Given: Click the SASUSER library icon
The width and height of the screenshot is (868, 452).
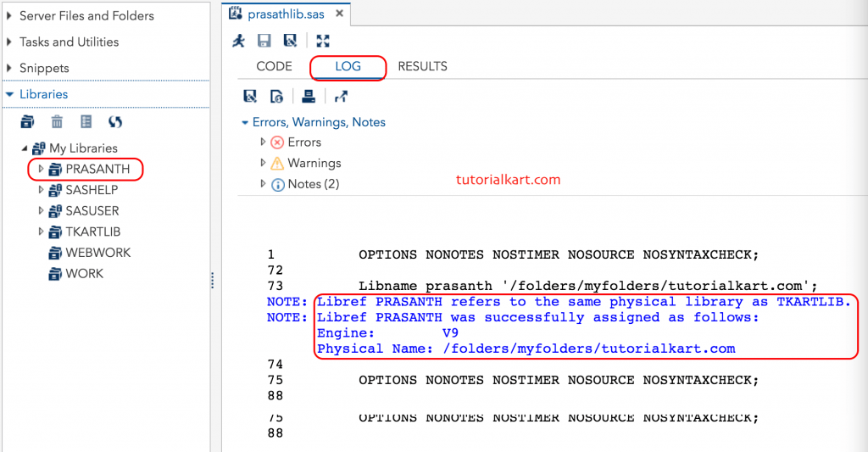Looking at the screenshot, I should click(x=55, y=211).
